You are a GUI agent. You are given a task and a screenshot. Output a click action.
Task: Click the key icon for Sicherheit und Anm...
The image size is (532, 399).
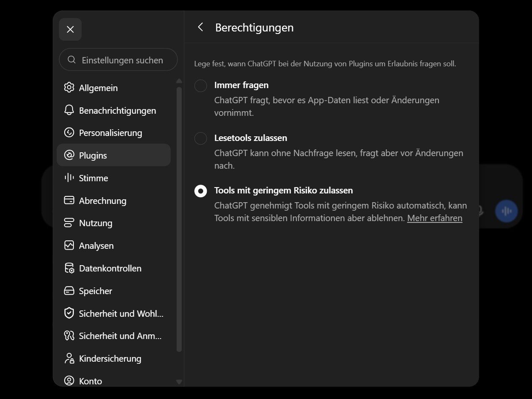(x=69, y=336)
